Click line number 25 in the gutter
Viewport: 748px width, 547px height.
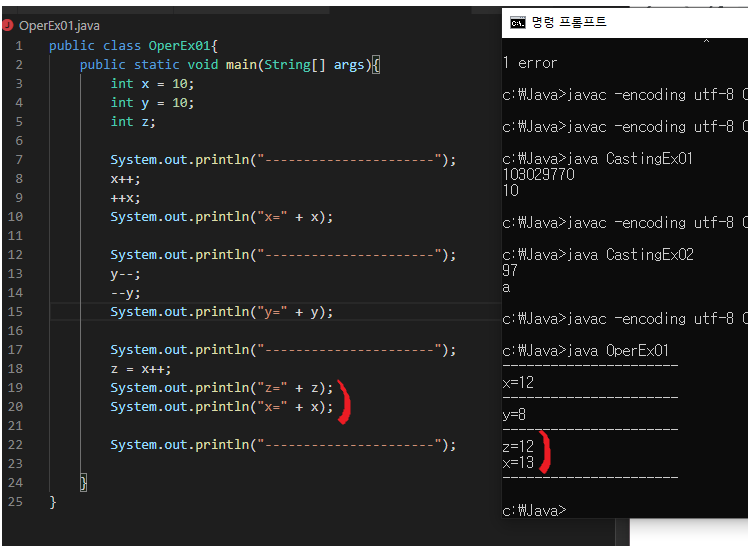click(15, 502)
